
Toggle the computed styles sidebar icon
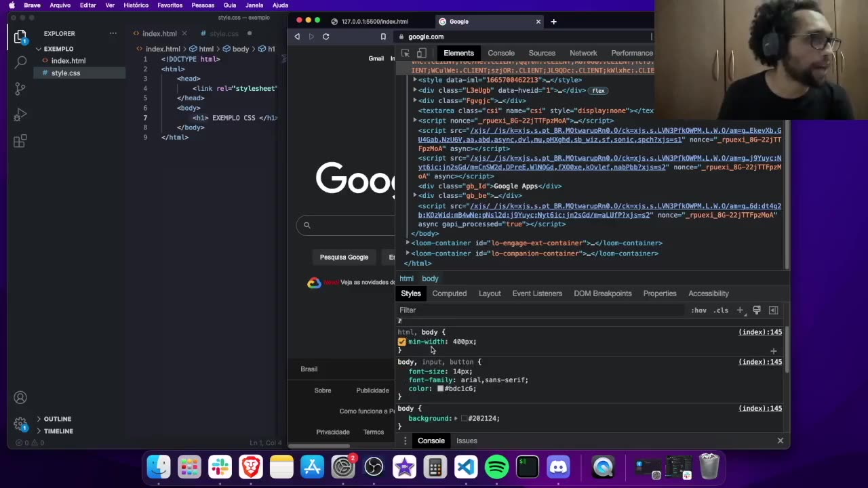[x=773, y=310]
